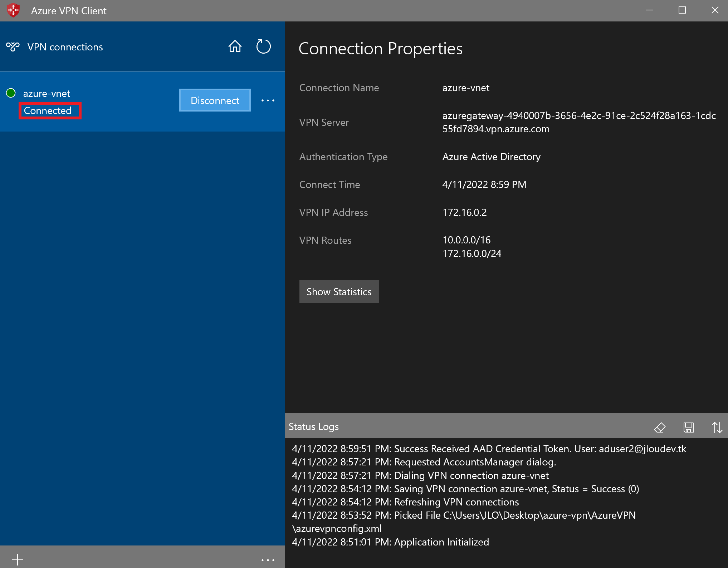The image size is (728, 568).
Task: Click the Refreshing VPN connections log entry
Action: click(405, 502)
